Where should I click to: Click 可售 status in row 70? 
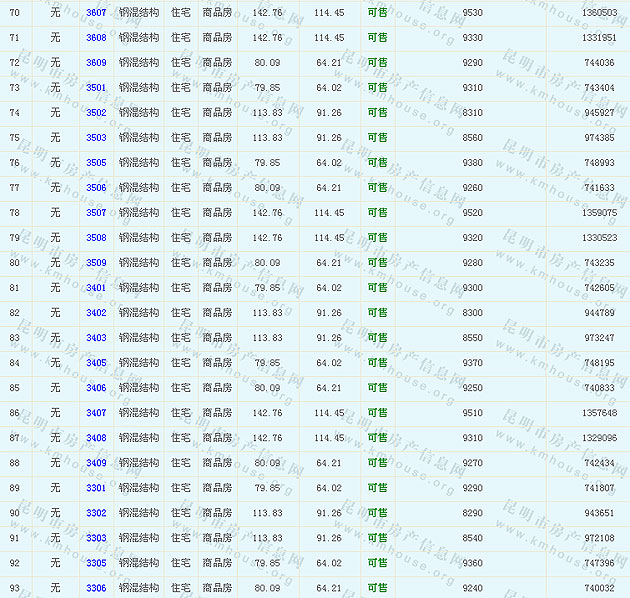click(x=377, y=13)
